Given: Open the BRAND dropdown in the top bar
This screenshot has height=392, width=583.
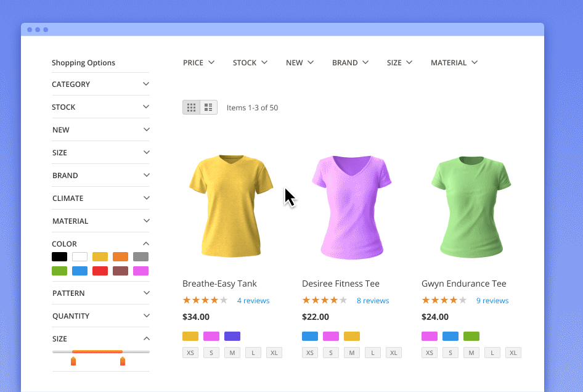Looking at the screenshot, I should pyautogui.click(x=350, y=62).
